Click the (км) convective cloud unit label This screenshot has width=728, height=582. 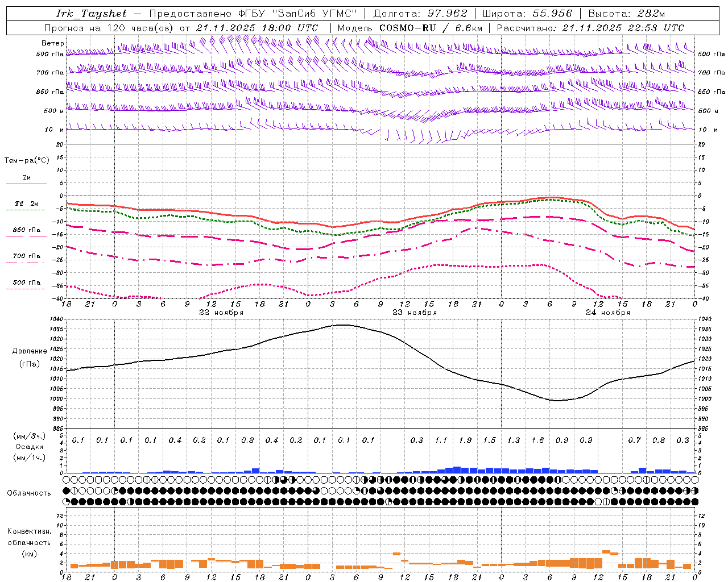29,554
